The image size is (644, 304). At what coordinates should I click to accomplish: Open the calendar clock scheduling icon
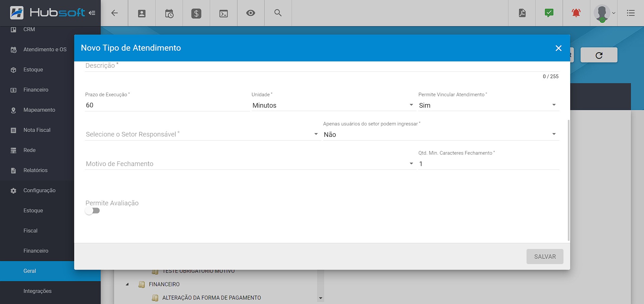[x=169, y=13]
